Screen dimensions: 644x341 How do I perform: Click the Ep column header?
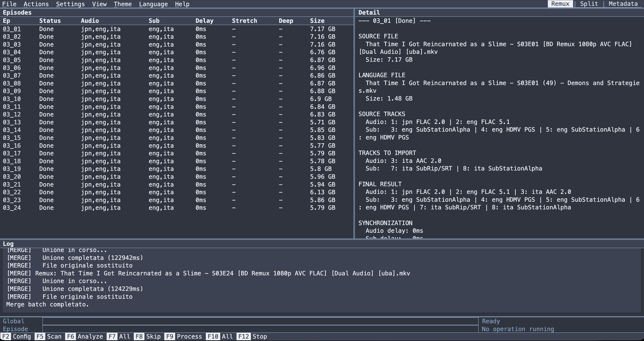[7, 21]
